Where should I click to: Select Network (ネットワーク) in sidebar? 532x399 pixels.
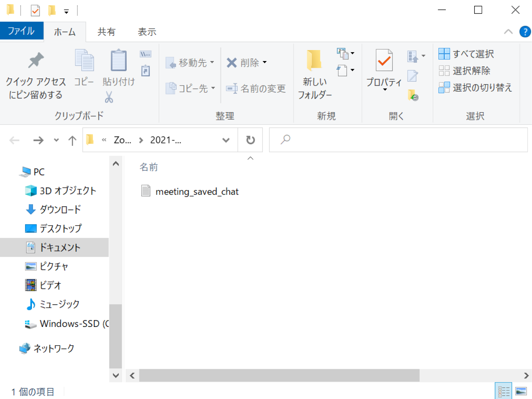[46, 349]
